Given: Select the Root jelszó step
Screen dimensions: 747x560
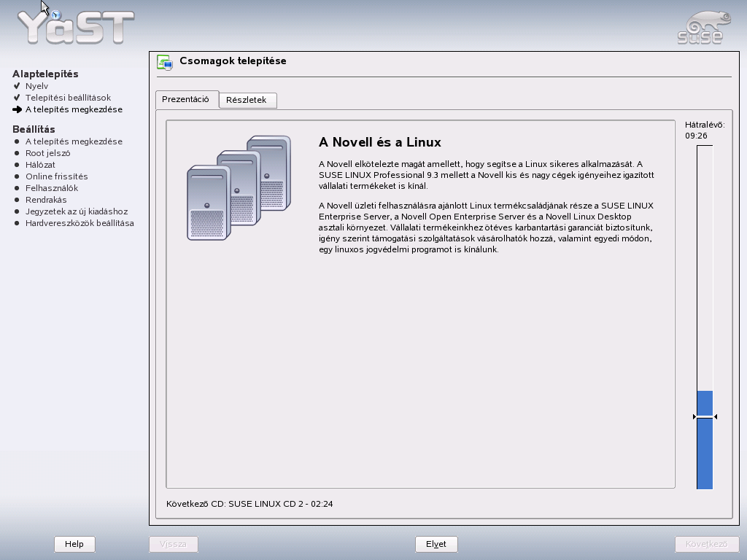Looking at the screenshot, I should click(x=47, y=153).
